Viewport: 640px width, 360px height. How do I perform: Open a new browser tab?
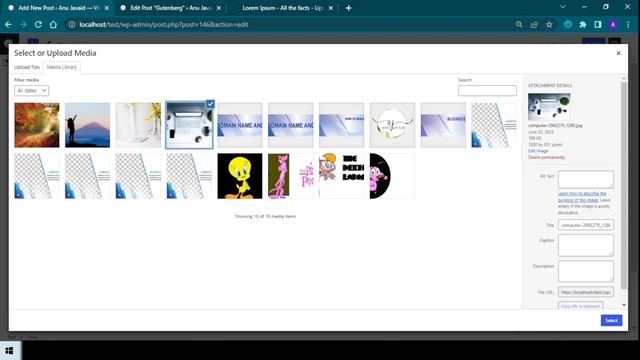[x=348, y=8]
